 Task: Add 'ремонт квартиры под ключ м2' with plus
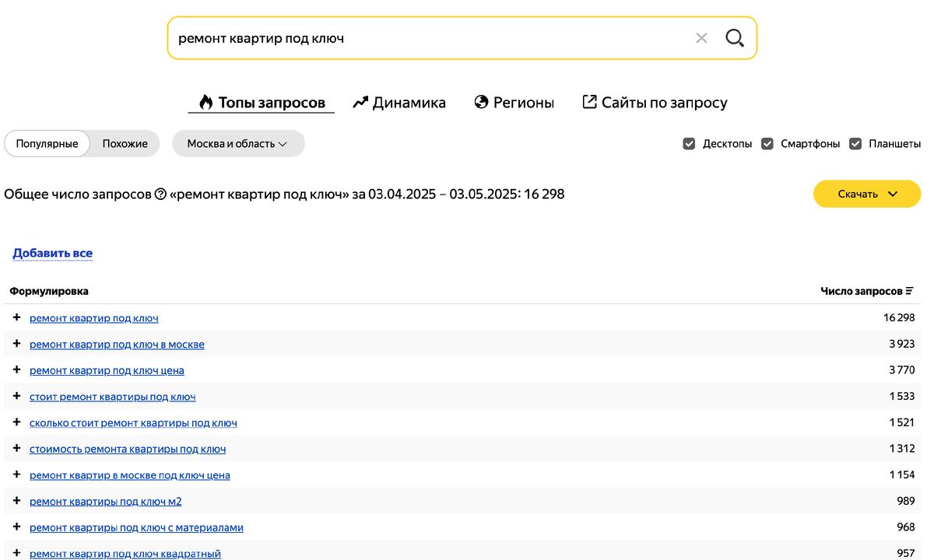click(x=16, y=501)
